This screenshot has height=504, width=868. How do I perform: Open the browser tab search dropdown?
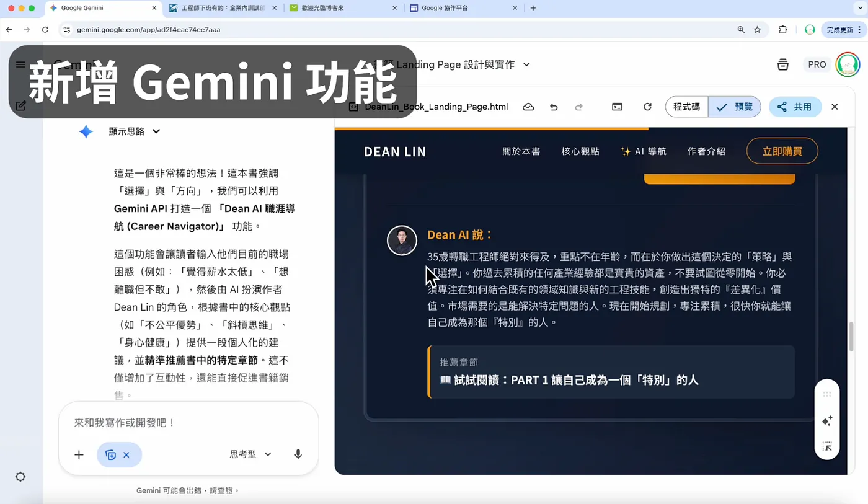[x=859, y=8]
